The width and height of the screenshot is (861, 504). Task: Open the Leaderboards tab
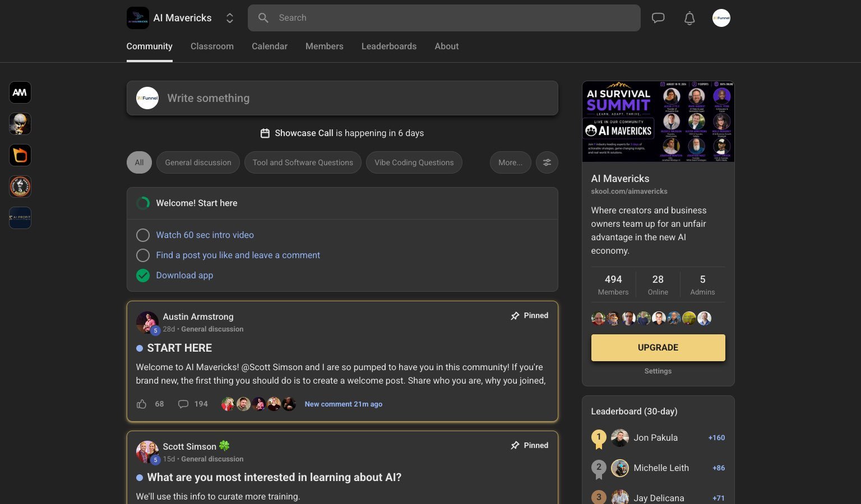(x=389, y=46)
